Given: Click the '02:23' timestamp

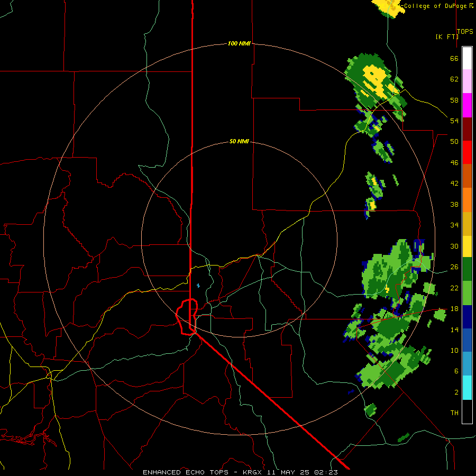Looking at the screenshot, I should pyautogui.click(x=326, y=472).
